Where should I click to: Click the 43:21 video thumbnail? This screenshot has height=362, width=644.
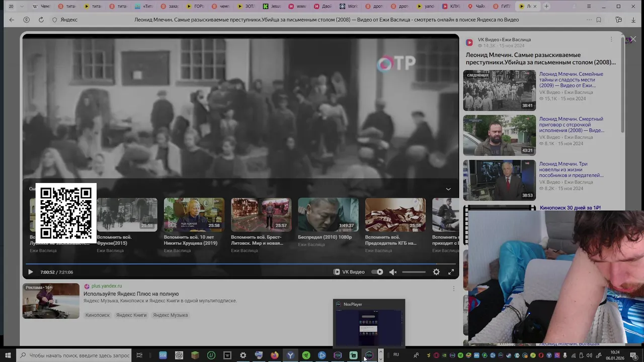(500, 135)
